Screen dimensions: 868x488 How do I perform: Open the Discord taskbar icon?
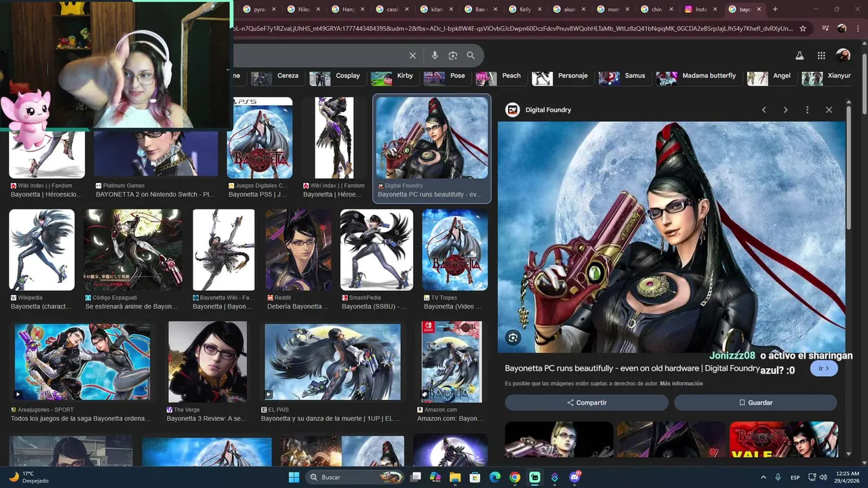click(575, 477)
